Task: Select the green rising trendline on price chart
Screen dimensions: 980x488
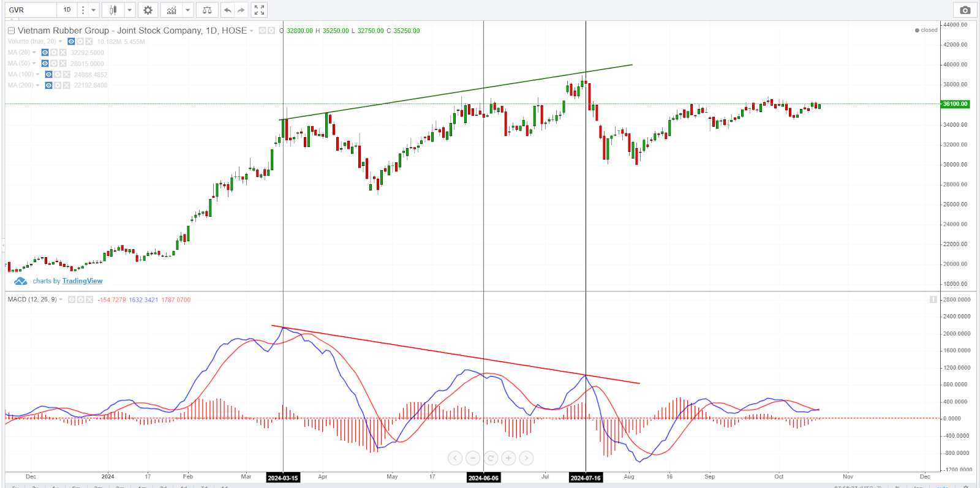Action: click(x=456, y=92)
